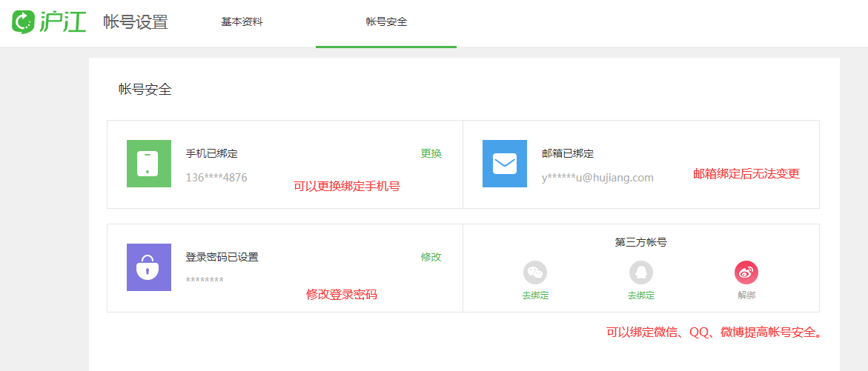Click the 邮箱已绑定 label
Screen dimensions: 868x371
click(x=568, y=154)
